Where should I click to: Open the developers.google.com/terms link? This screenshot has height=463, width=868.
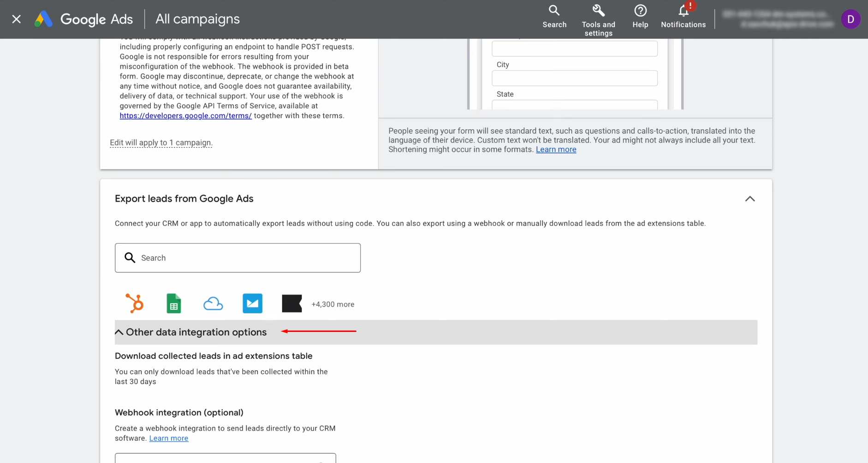[185, 116]
